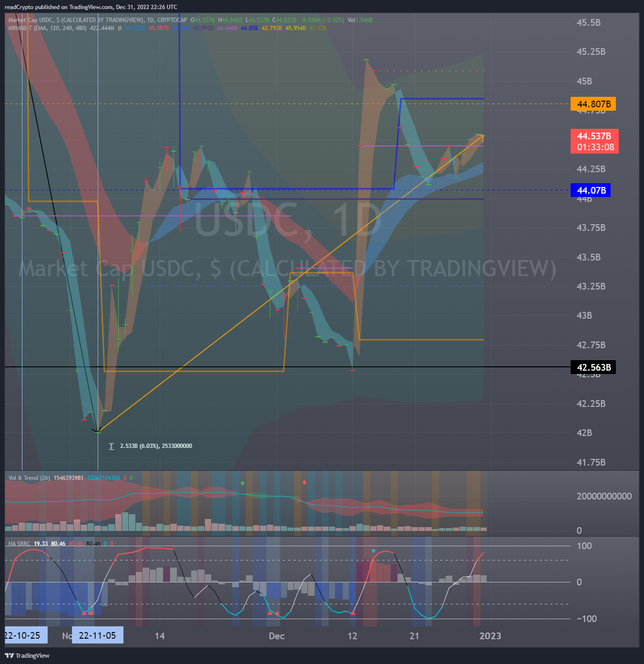644x664 pixels.
Task: Click the 42.25B price axis label
Action: click(x=591, y=404)
